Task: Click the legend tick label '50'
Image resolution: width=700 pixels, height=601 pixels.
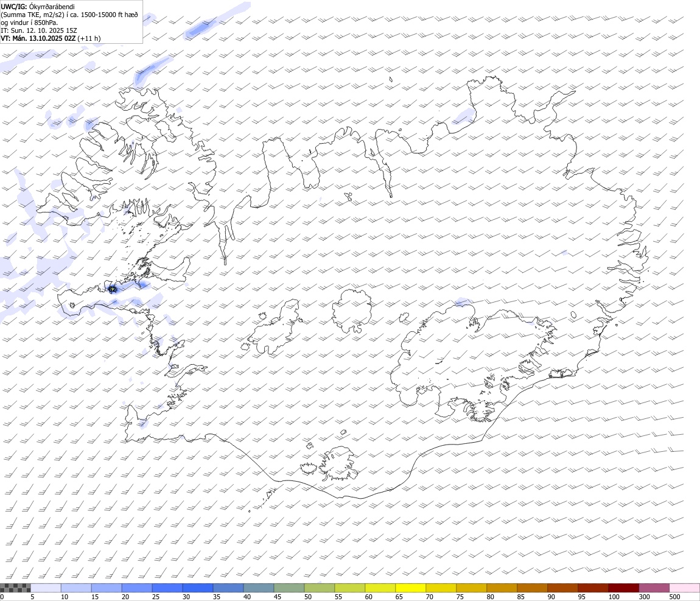Action: (308, 597)
